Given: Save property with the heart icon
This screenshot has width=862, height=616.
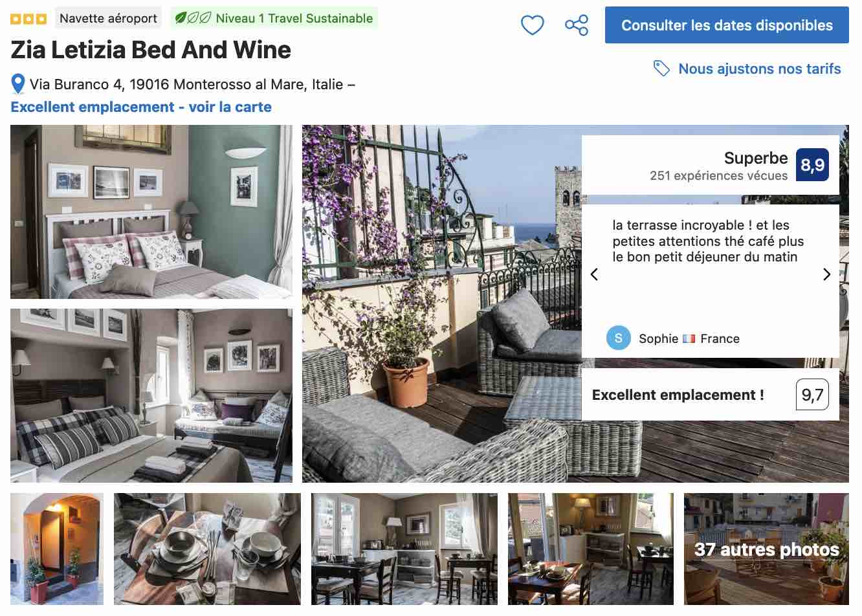Looking at the screenshot, I should [532, 25].
